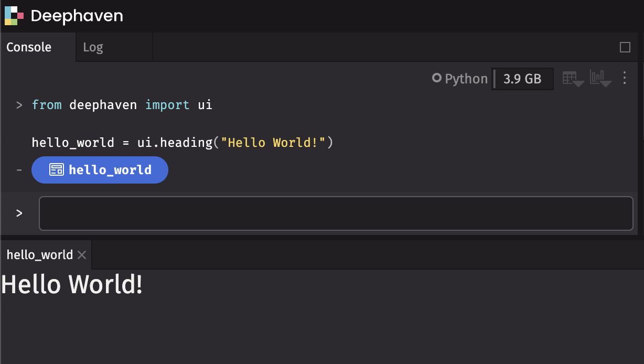This screenshot has height=364, width=644.
Task: Open the tables dropdown in console toolbar
Action: coord(573,79)
